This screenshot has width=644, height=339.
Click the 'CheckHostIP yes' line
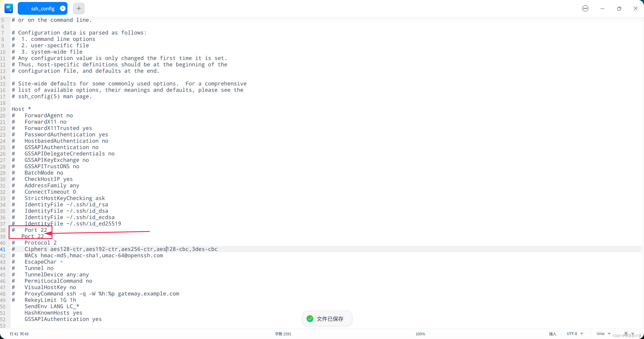pos(42,179)
